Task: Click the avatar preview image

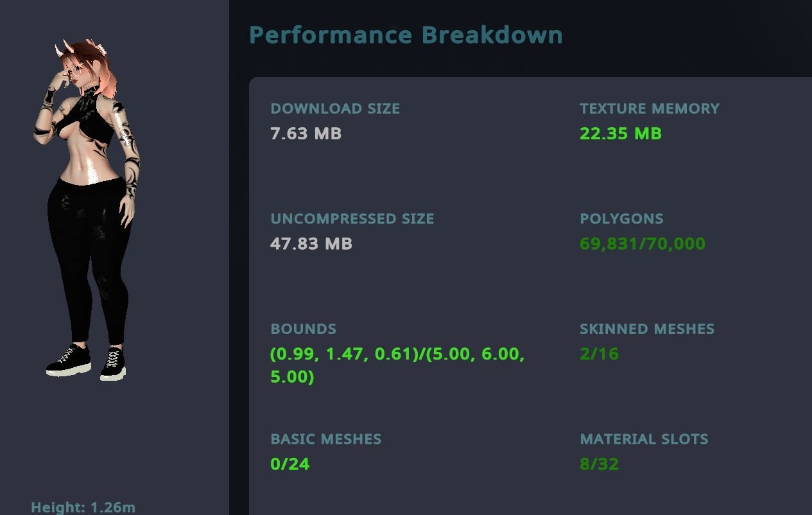Action: coord(87,211)
